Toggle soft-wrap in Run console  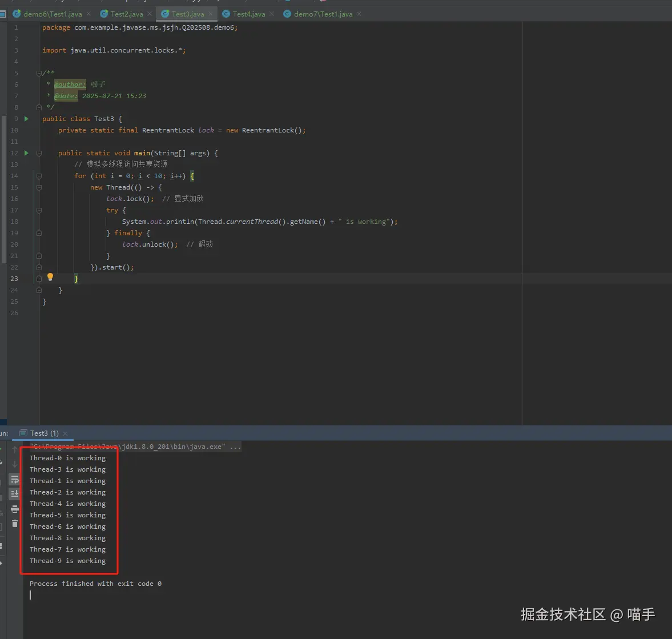click(x=15, y=479)
